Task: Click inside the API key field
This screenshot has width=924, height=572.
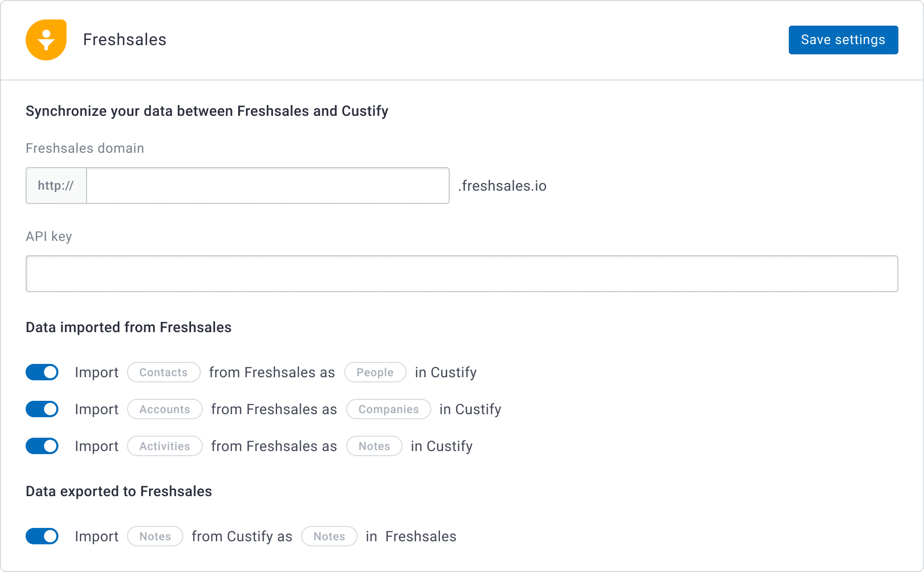Action: point(461,273)
